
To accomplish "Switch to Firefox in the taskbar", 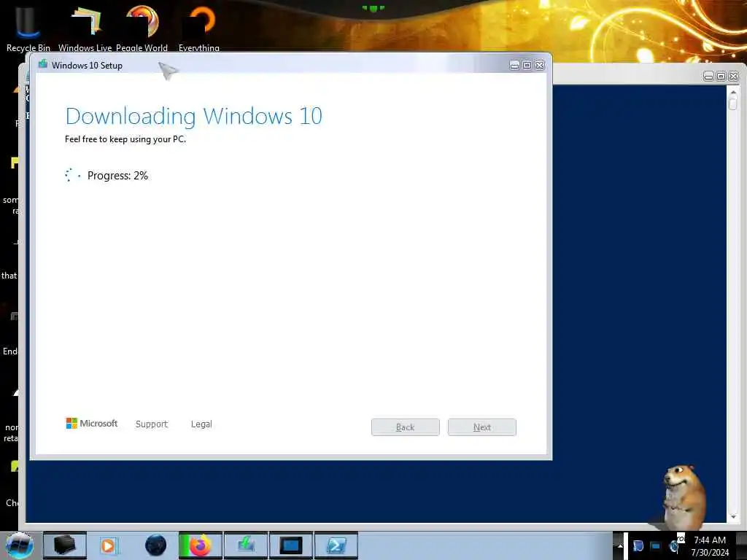I will [x=201, y=545].
